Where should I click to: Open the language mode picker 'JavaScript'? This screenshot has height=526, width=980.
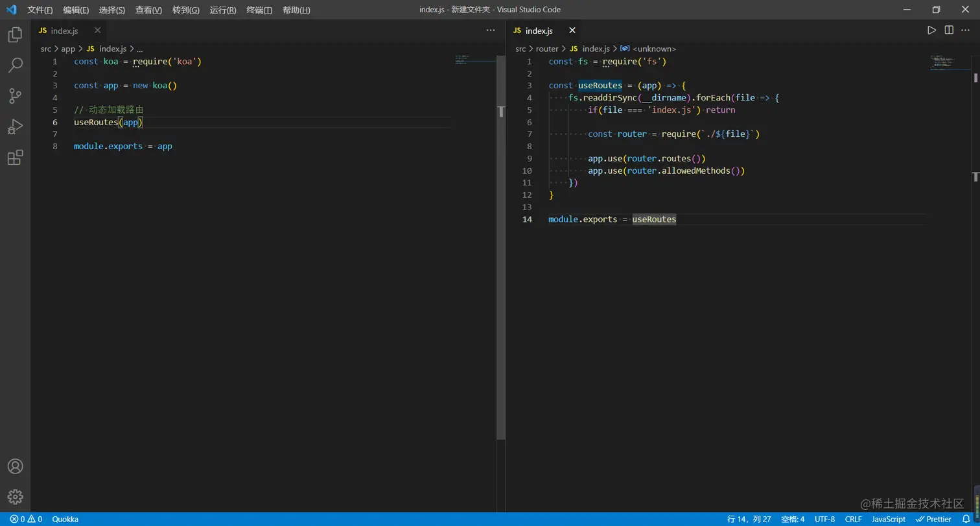point(888,519)
